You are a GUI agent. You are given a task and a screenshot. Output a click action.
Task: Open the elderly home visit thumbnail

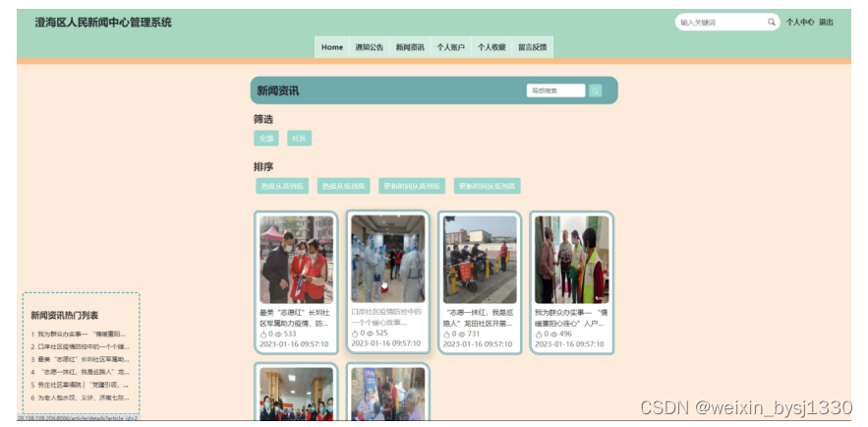pyautogui.click(x=572, y=259)
